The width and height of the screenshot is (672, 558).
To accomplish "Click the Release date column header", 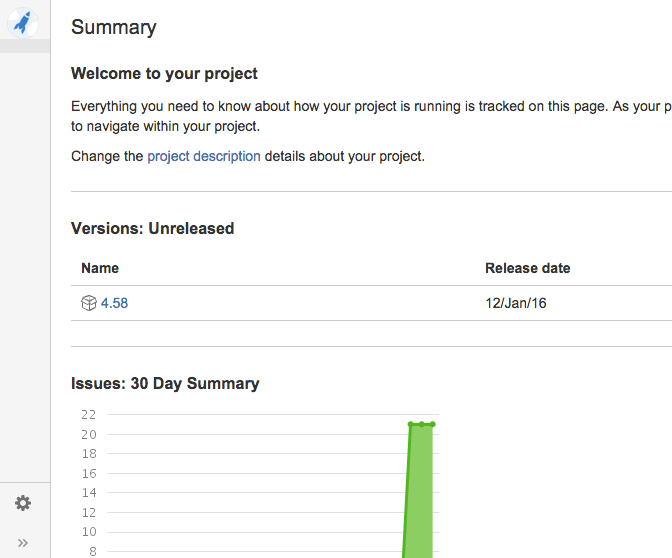I will coord(528,268).
